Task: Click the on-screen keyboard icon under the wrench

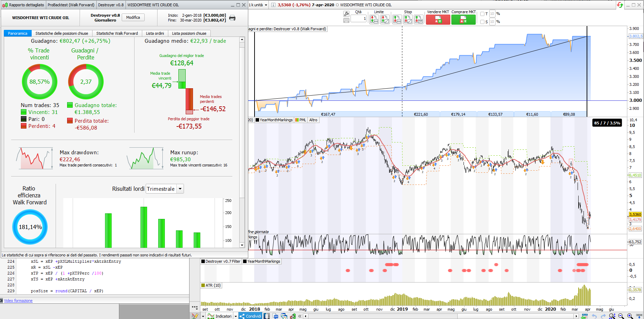Action: 346,21
